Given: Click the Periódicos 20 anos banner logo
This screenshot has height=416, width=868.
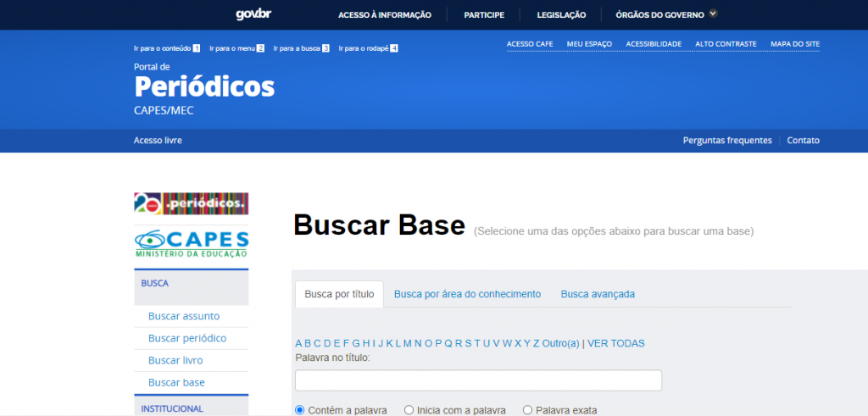Looking at the screenshot, I should pos(191,203).
